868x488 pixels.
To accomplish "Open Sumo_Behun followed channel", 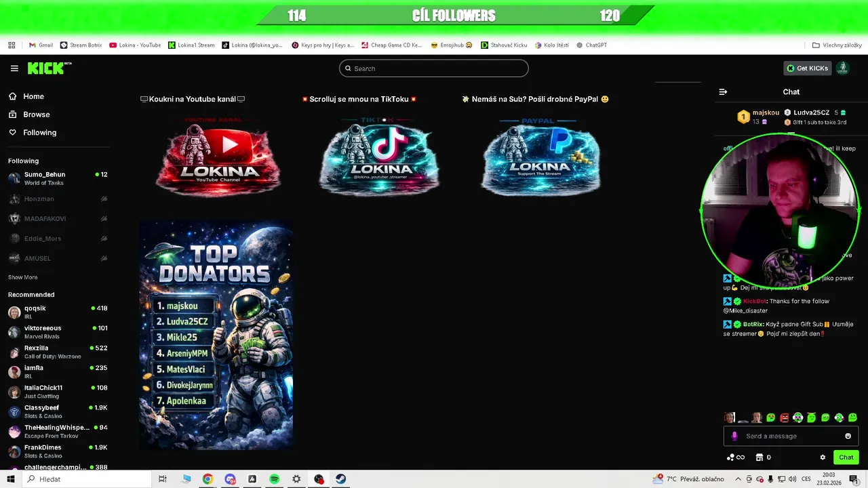I will 58,178.
